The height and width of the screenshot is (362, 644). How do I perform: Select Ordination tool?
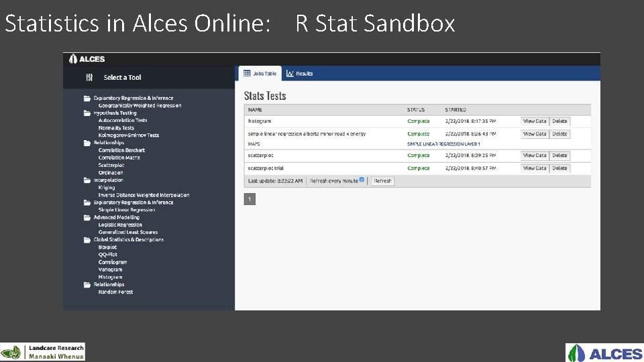[111, 173]
